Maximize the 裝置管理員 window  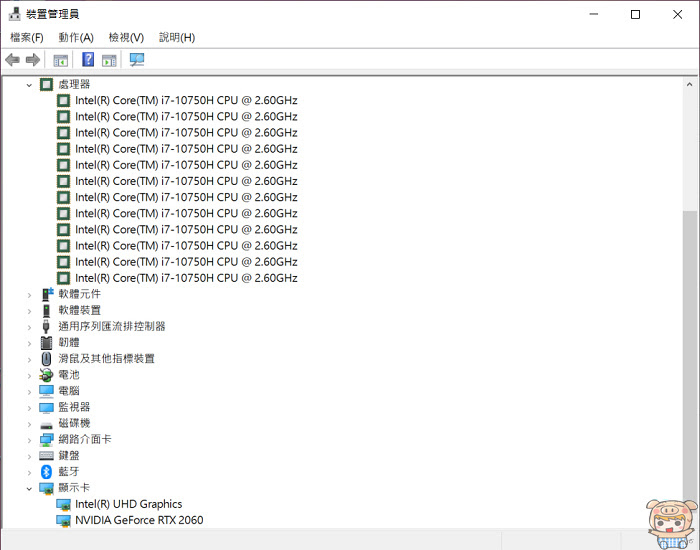[635, 14]
